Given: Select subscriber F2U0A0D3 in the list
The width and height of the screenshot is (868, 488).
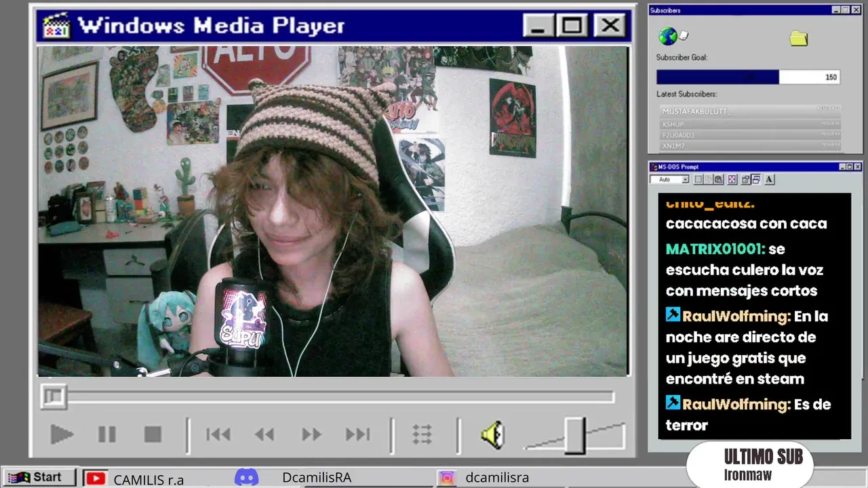Looking at the screenshot, I should click(751, 135).
